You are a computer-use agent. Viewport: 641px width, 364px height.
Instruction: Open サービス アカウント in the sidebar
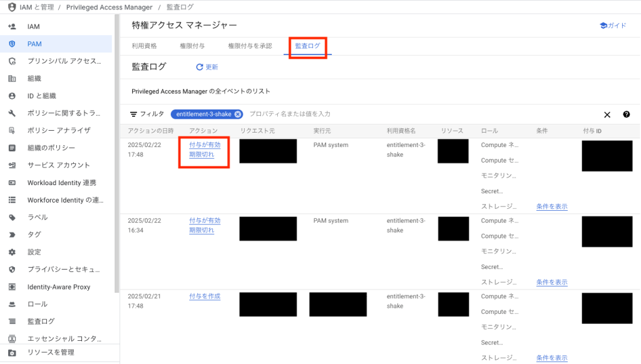(x=58, y=165)
